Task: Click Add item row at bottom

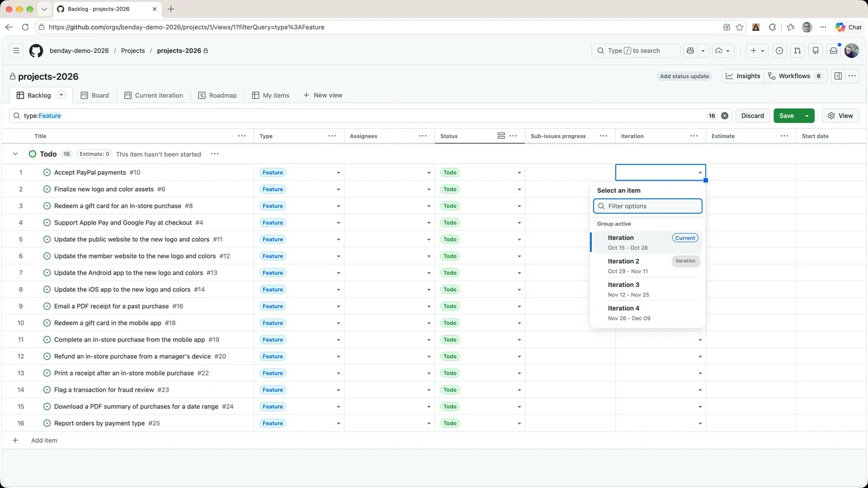Action: (44, 440)
